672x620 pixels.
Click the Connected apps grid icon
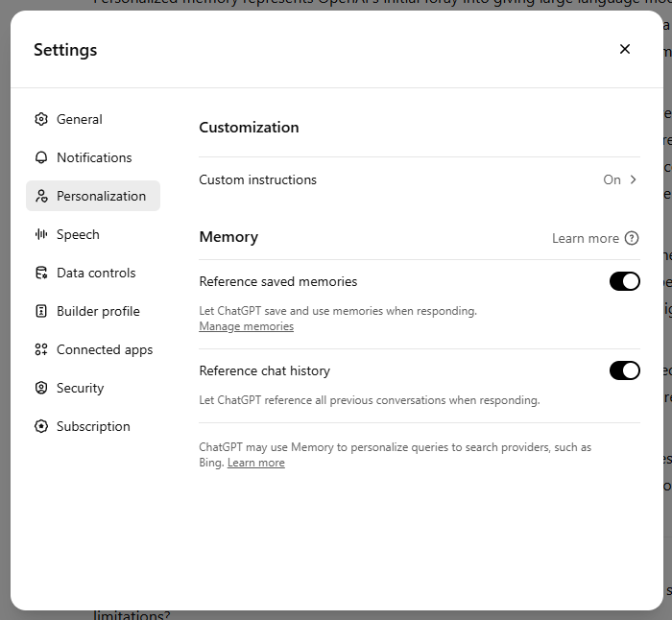41,349
